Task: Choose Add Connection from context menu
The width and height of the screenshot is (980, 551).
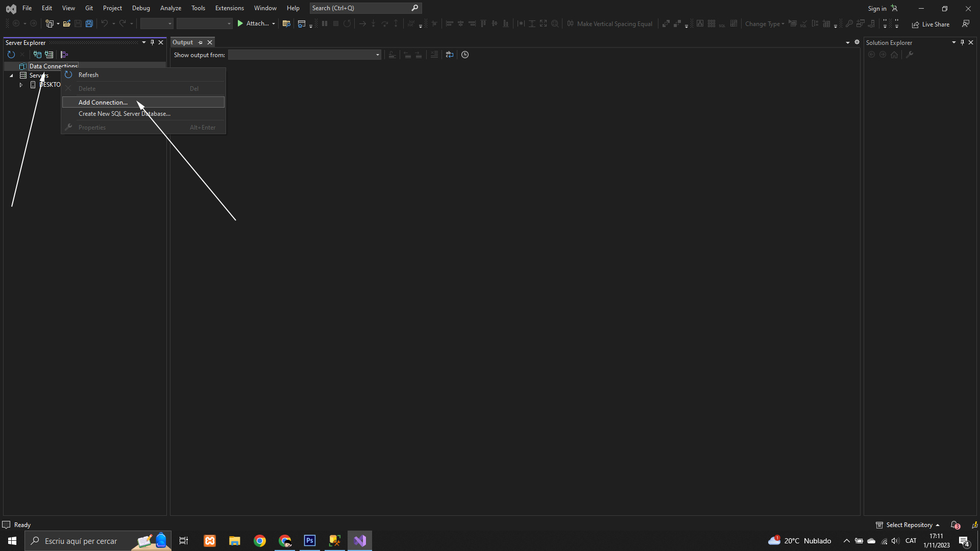Action: (103, 103)
